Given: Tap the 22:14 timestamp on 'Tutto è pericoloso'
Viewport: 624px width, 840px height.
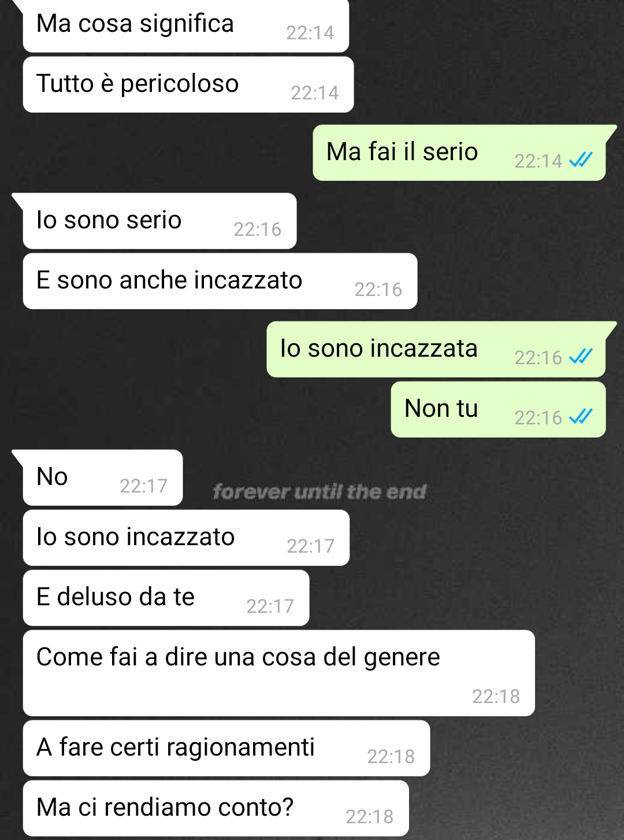Looking at the screenshot, I should (314, 92).
